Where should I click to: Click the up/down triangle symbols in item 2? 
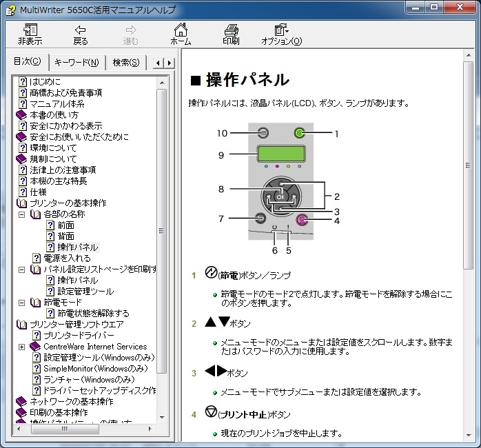coord(218,322)
